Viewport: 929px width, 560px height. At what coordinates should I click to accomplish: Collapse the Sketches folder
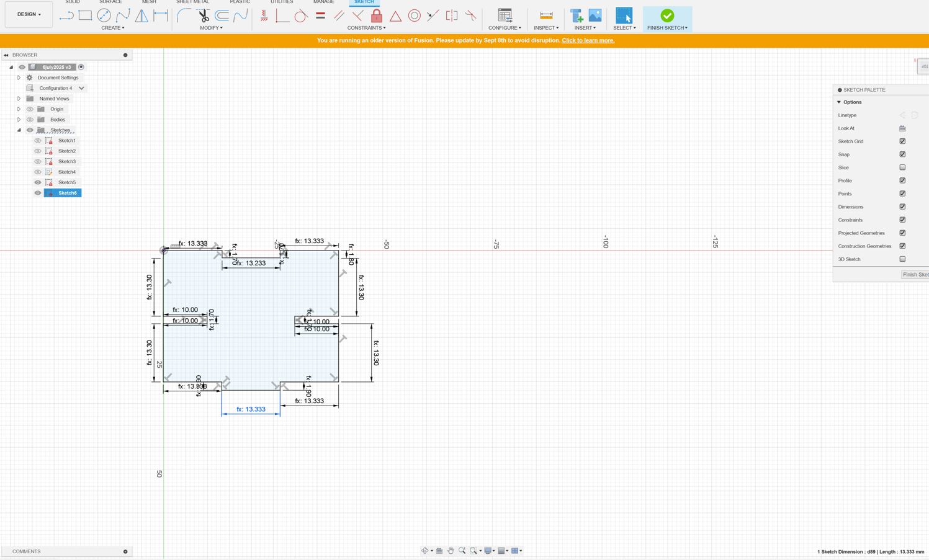(19, 130)
